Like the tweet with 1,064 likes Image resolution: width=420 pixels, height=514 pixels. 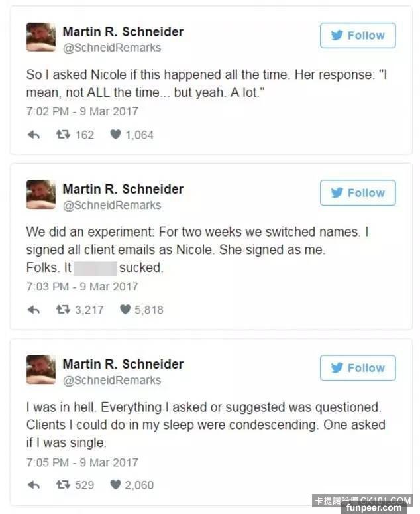115,135
